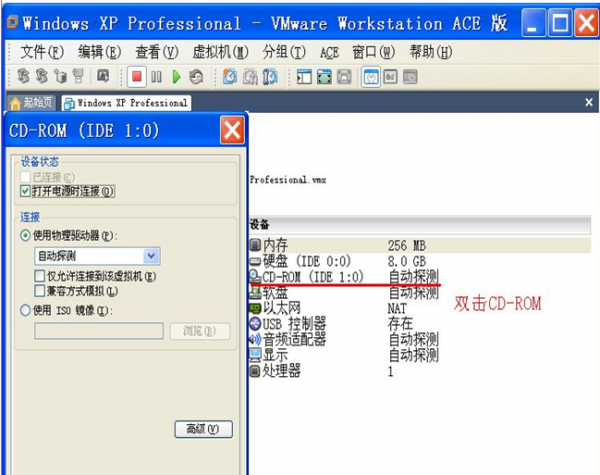This screenshot has height=475, width=600.
Task: Maximize the VMware Workstation window
Action: [x=560, y=24]
